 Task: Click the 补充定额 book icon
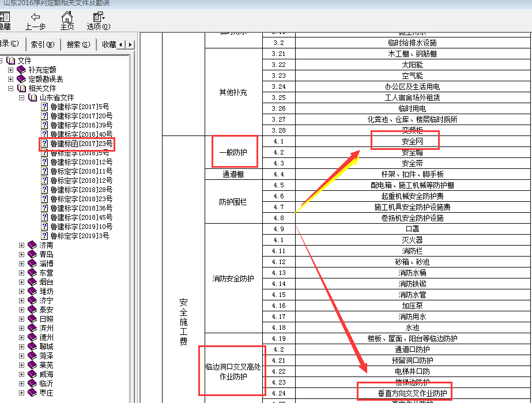pyautogui.click(x=21, y=70)
